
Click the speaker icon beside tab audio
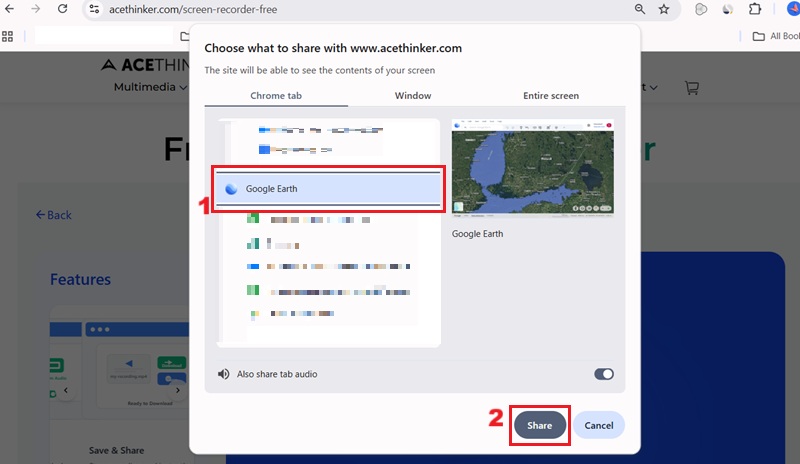[223, 374]
